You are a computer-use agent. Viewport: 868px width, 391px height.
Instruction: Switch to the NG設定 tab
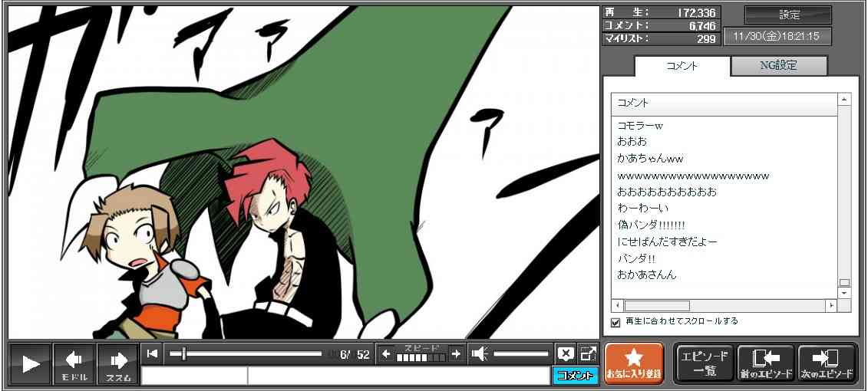pyautogui.click(x=778, y=66)
